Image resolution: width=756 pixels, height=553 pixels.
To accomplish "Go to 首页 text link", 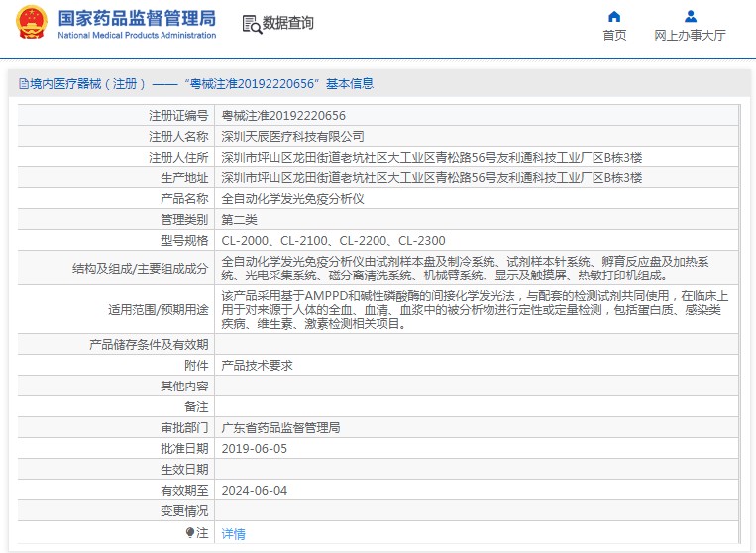I will (614, 36).
